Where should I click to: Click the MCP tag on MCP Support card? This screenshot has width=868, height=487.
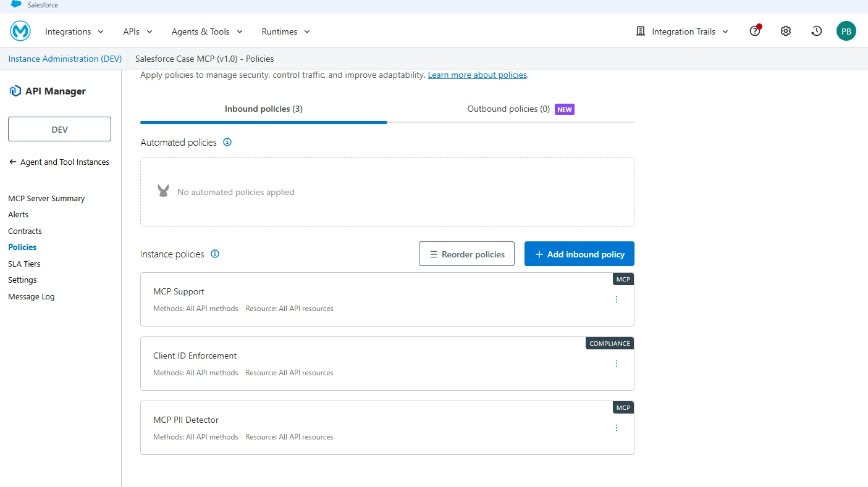(x=623, y=279)
